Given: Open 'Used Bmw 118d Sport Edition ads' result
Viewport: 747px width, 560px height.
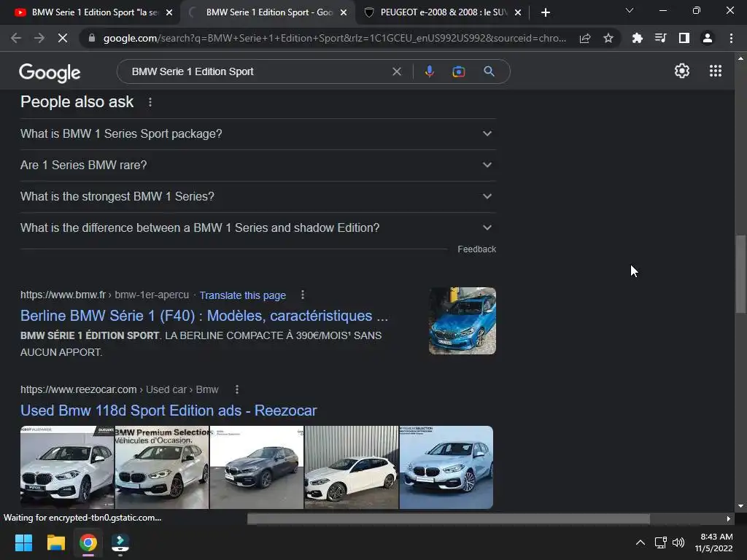Looking at the screenshot, I should 169,411.
